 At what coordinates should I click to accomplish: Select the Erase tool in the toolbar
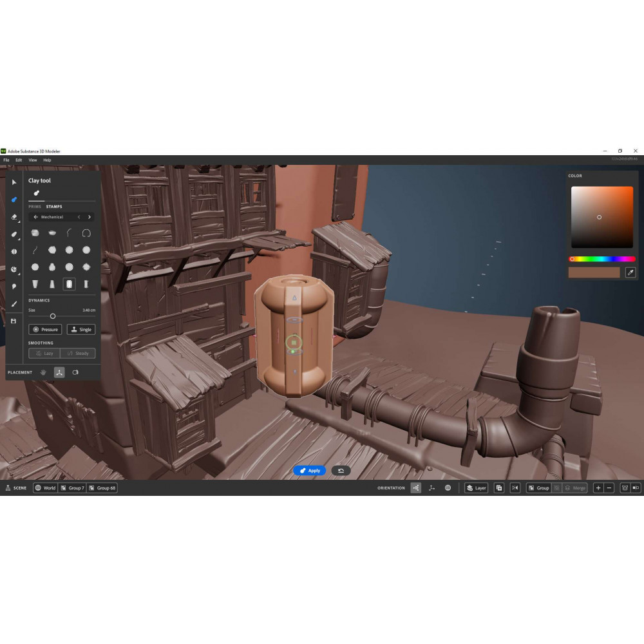pos(14,217)
